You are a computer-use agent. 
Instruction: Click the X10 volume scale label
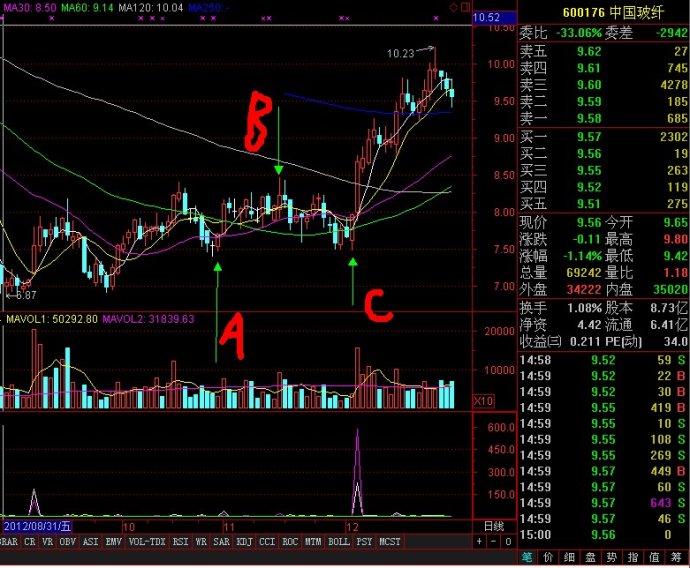pos(483,401)
